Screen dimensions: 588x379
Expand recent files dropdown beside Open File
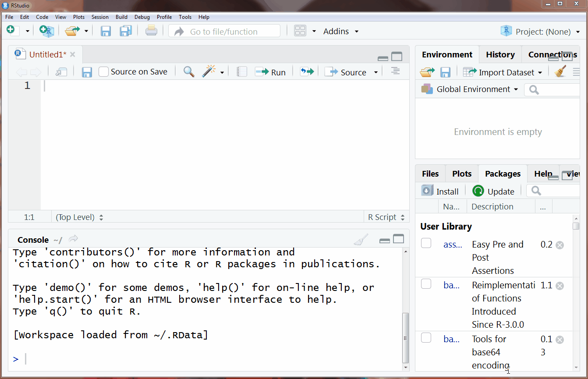point(86,32)
